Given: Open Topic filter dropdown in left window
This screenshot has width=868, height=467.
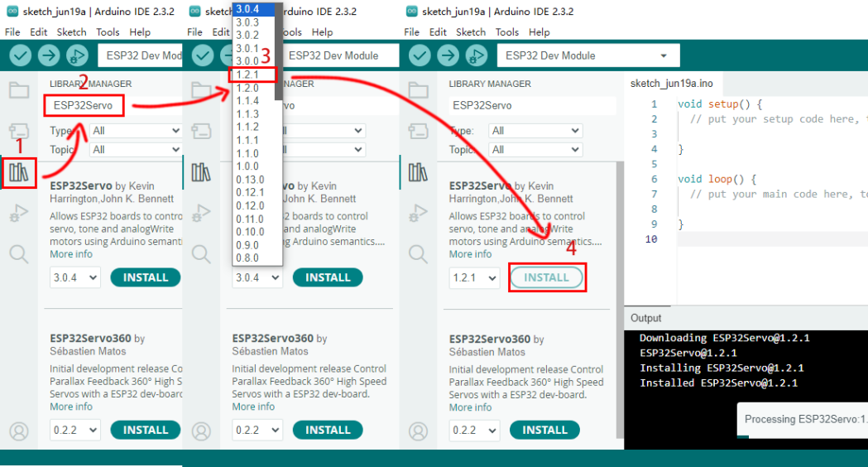Looking at the screenshot, I should [136, 150].
